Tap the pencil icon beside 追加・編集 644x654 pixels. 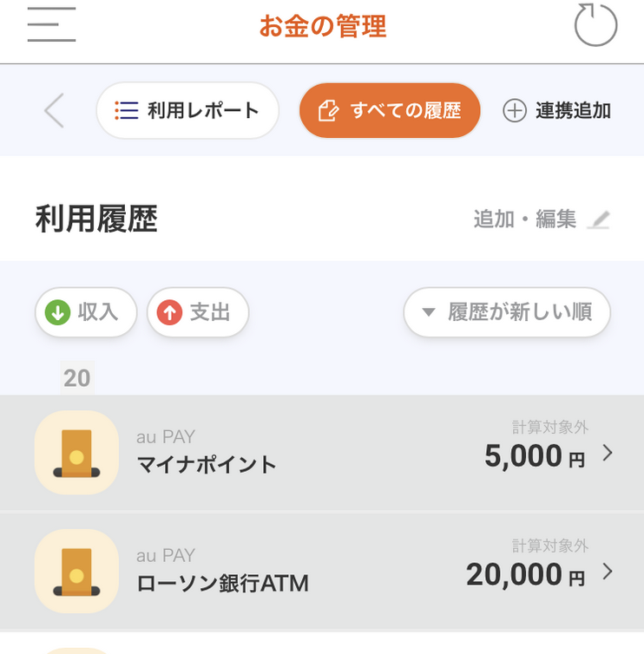pyautogui.click(x=599, y=219)
